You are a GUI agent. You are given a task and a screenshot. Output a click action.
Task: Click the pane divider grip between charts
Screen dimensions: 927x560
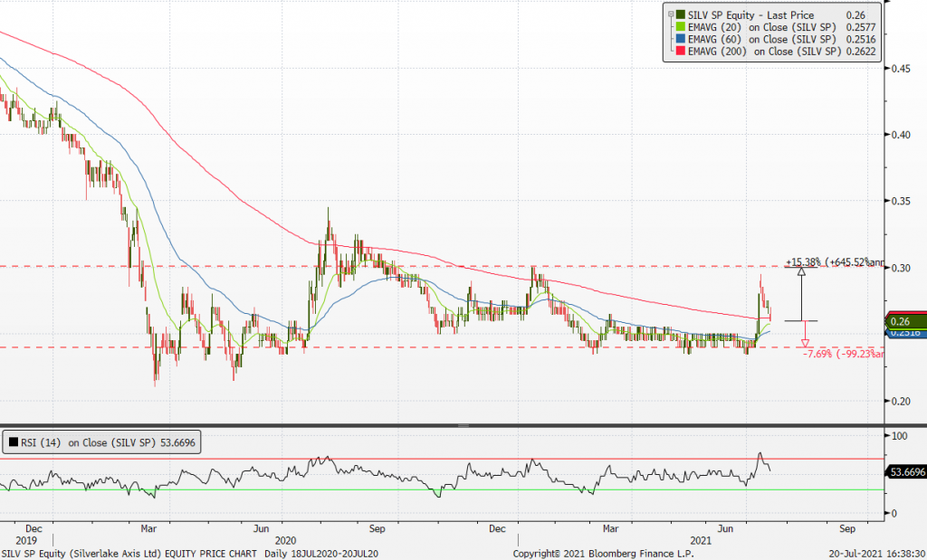[463, 425]
